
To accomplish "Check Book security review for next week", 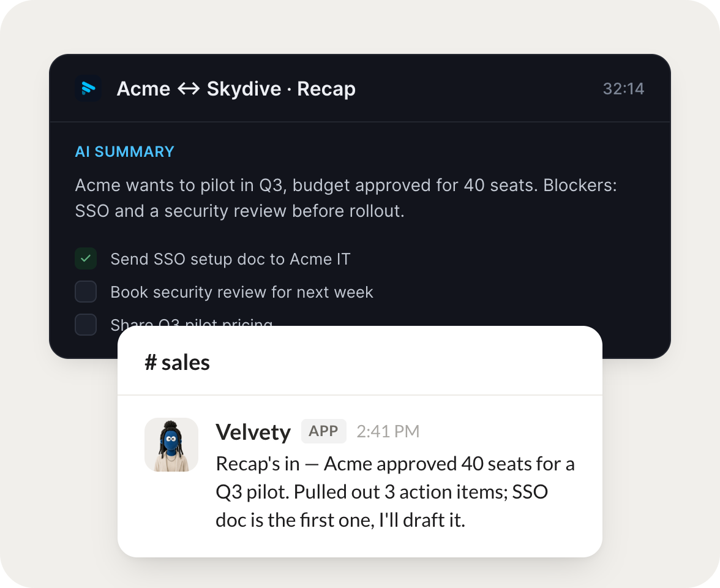I will [86, 292].
